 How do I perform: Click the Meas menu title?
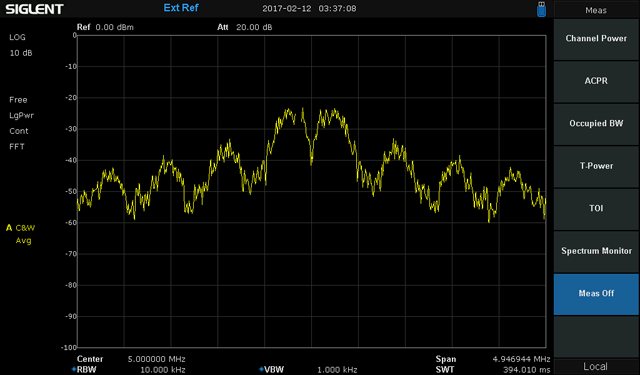tap(596, 10)
